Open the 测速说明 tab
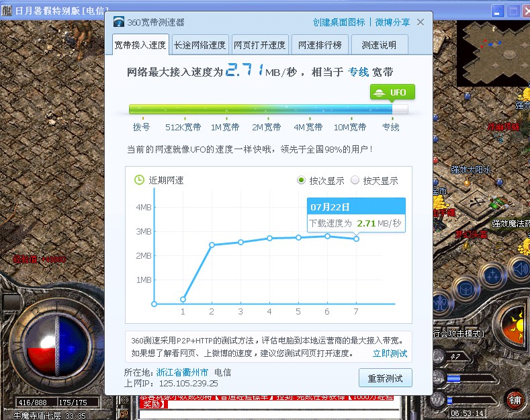The height and width of the screenshot is (420, 530). pyautogui.click(x=380, y=45)
